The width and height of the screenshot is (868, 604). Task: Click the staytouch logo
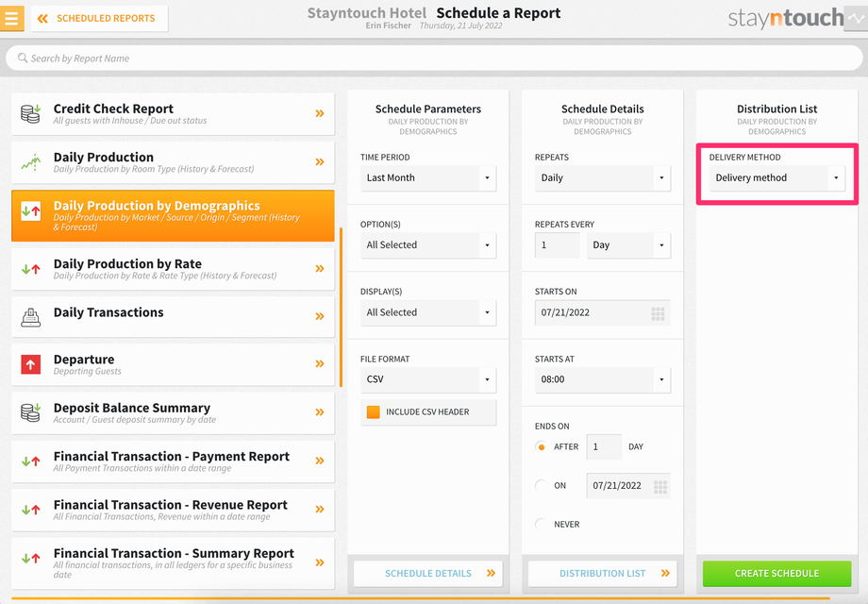[786, 19]
